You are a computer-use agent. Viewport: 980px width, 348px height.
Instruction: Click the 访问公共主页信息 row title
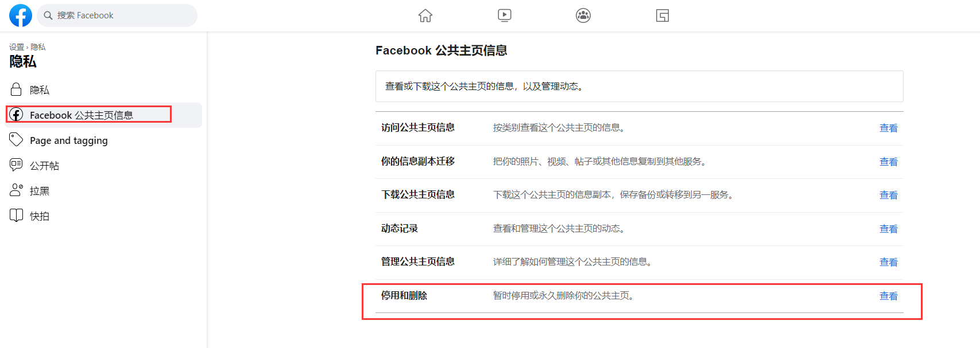point(418,127)
